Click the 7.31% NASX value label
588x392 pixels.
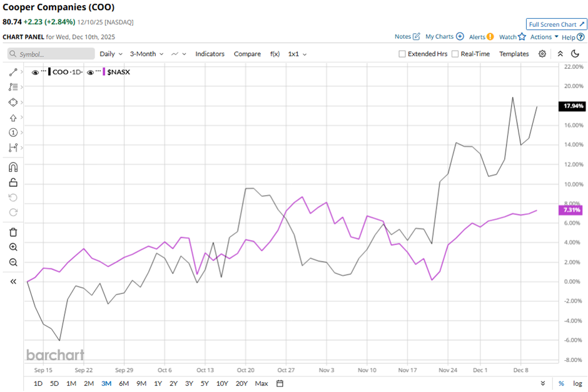571,210
